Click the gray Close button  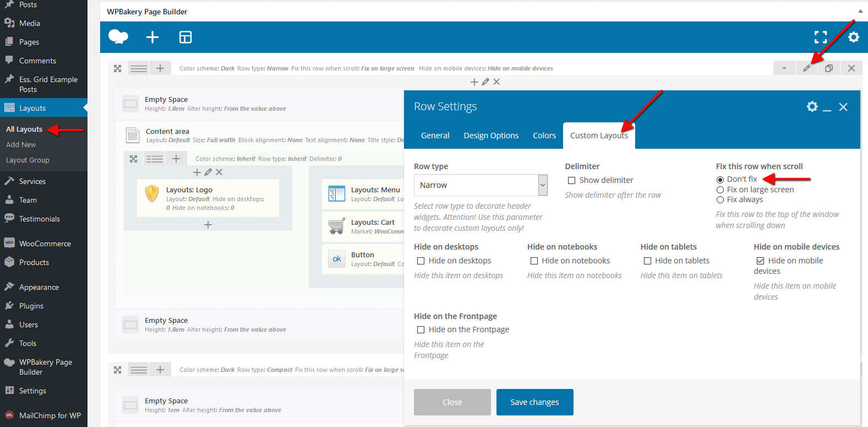pyautogui.click(x=452, y=402)
